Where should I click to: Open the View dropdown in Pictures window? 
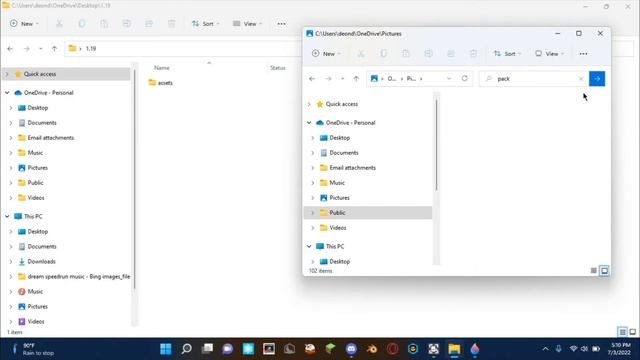coord(549,53)
